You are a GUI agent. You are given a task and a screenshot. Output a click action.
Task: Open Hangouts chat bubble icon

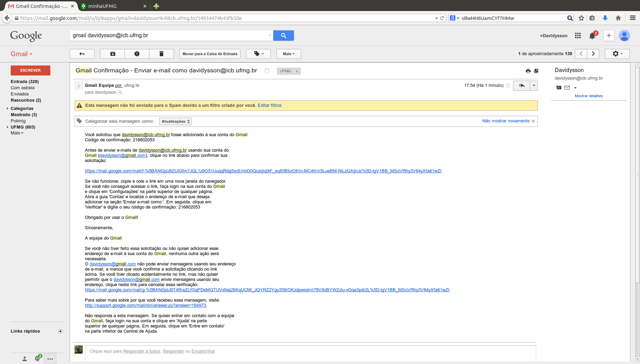point(38,358)
